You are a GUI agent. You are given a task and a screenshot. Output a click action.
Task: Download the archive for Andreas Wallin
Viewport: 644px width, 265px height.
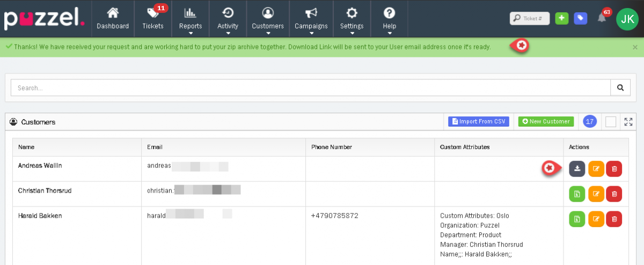click(577, 169)
